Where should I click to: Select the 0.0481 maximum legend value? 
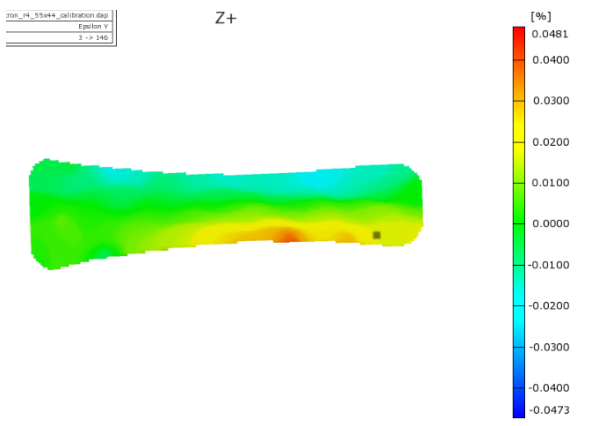[550, 34]
